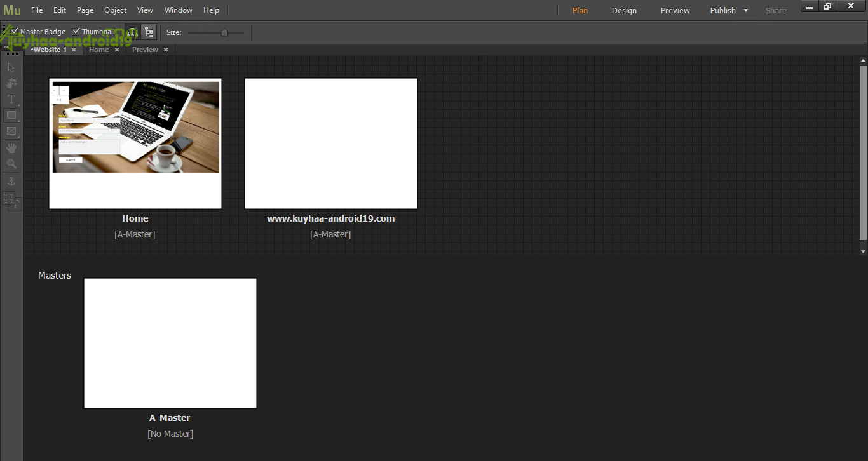Switch to Design mode

[624, 10]
